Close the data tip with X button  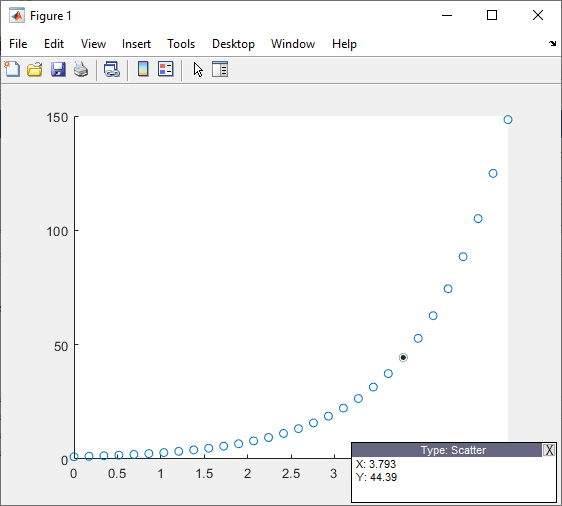[x=549, y=450]
